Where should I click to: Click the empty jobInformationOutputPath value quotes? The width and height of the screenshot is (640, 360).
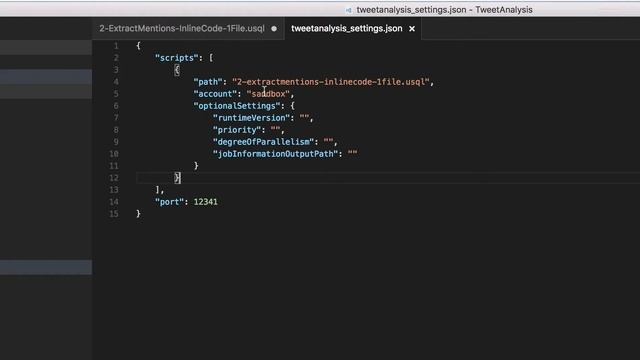[x=352, y=154]
